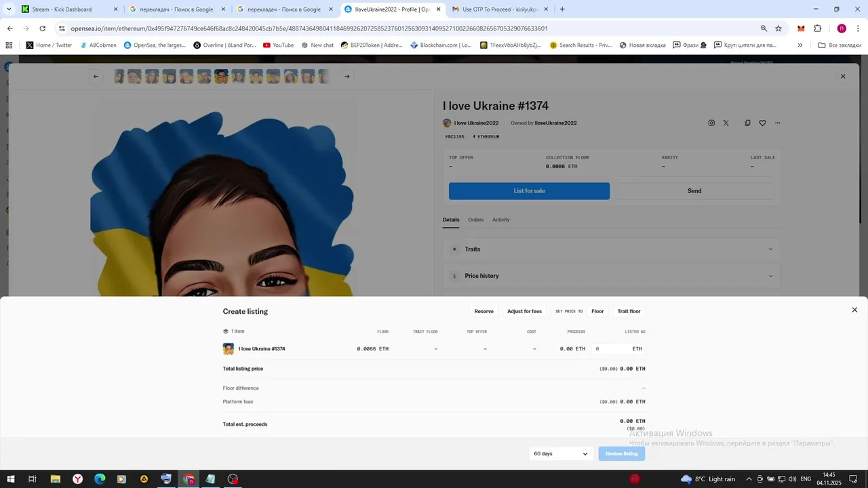Open a new browser tab
The width and height of the screenshot is (868, 488).
[x=562, y=9]
